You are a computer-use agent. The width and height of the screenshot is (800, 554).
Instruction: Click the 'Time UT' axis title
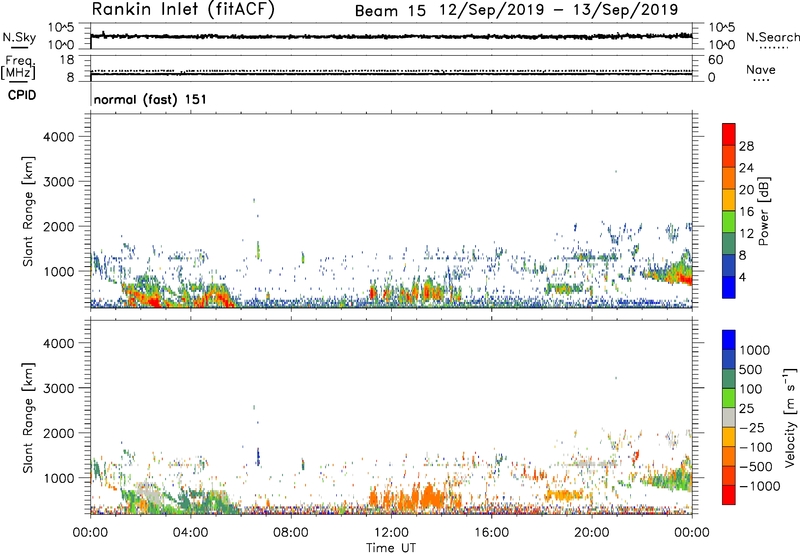point(391,548)
